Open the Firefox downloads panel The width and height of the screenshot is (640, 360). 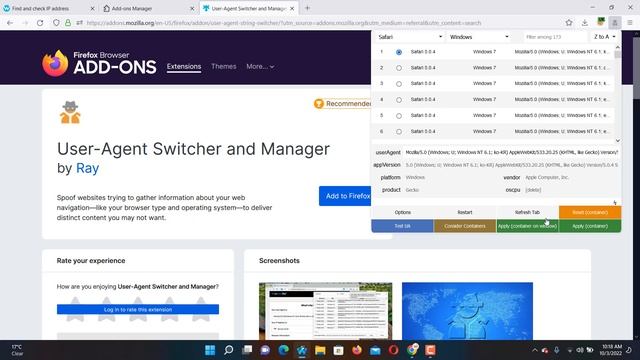click(x=584, y=23)
